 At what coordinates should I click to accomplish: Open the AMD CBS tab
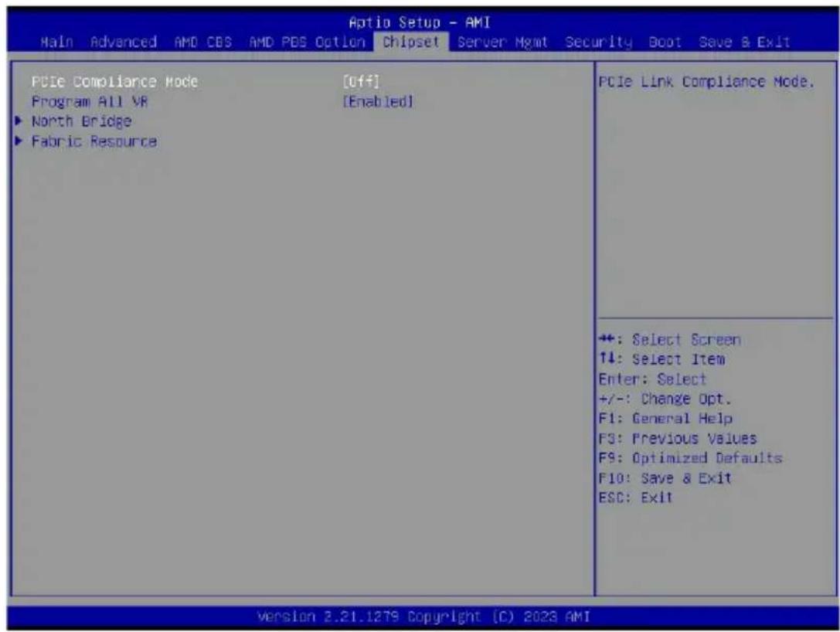[203, 42]
